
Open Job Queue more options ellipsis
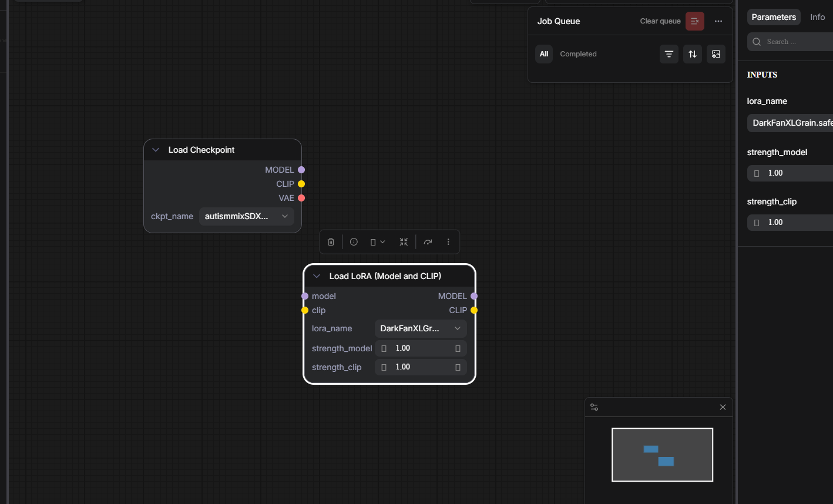point(718,21)
